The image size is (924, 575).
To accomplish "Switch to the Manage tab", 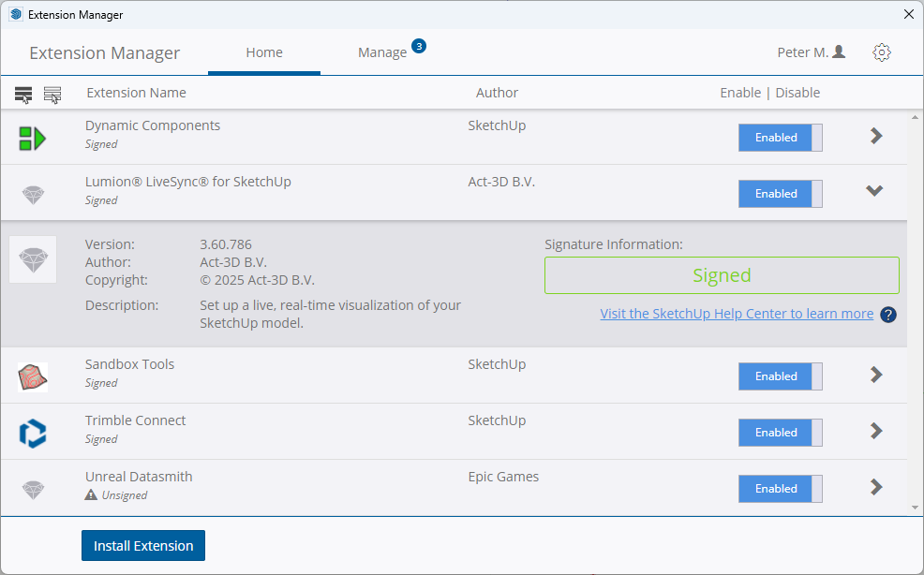I will pyautogui.click(x=382, y=52).
